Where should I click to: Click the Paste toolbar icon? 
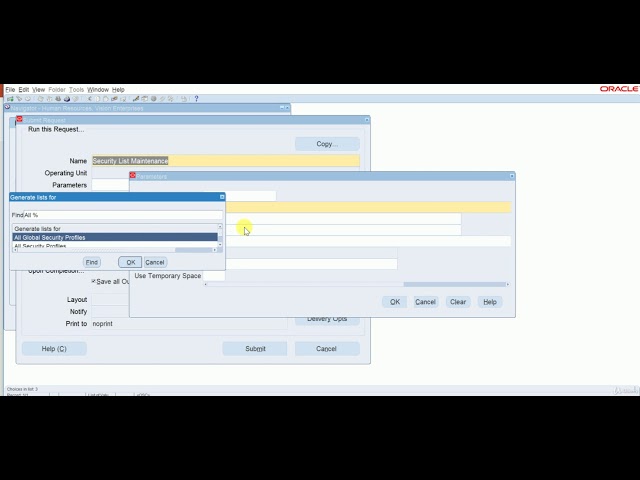click(x=106, y=99)
